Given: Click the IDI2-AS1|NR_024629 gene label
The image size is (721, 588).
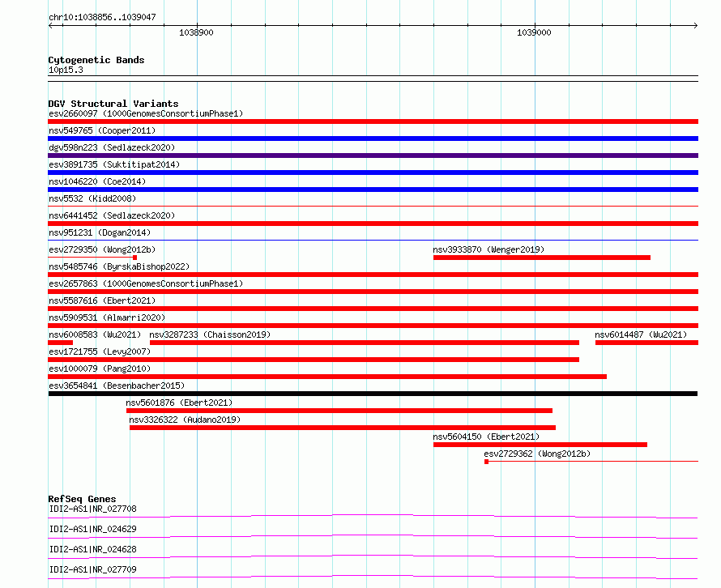Looking at the screenshot, I should (93, 529).
